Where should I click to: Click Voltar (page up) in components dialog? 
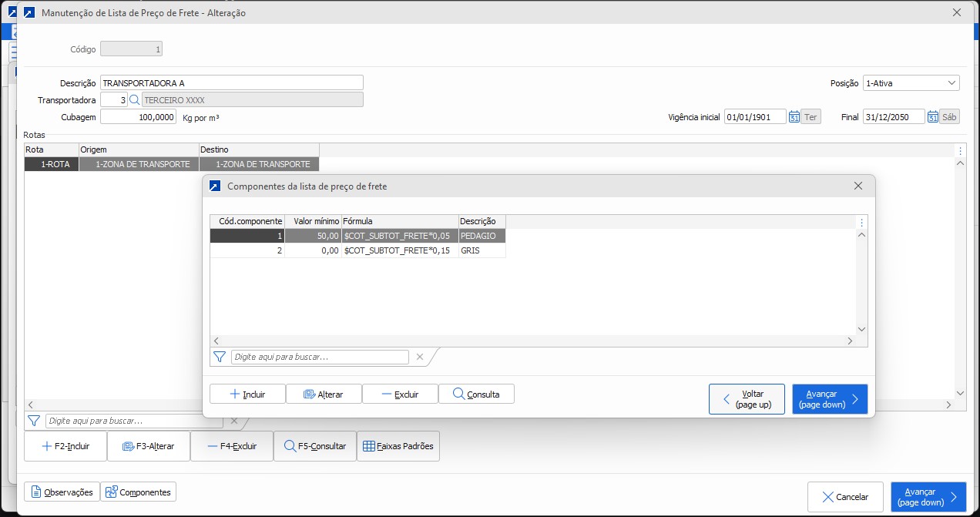[x=746, y=398]
